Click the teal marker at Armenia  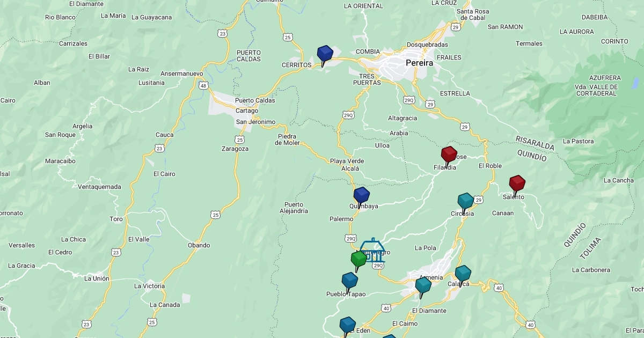[423, 286]
